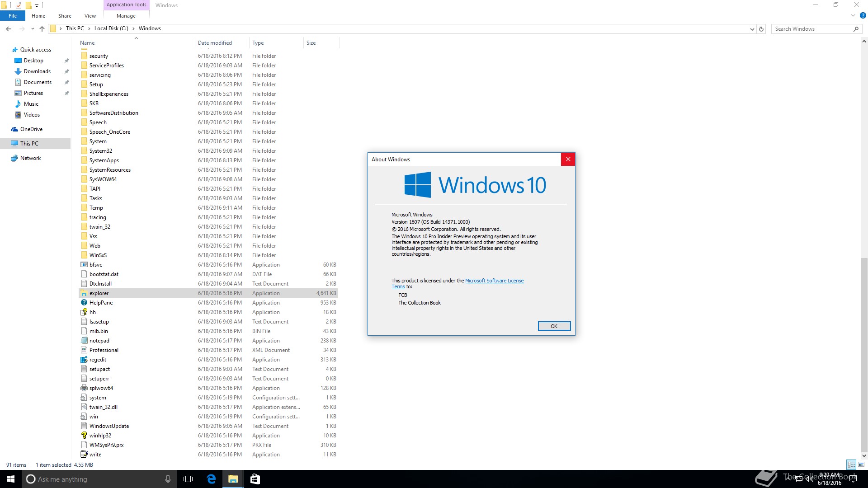This screenshot has height=488, width=868.
Task: Select Quick access in navigation pane
Action: click(x=36, y=50)
